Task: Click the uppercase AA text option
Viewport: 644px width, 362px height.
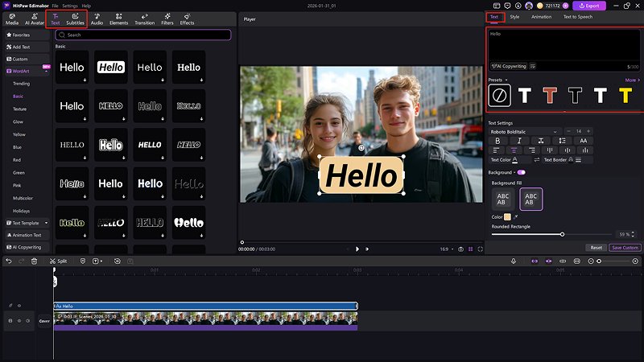Action: [x=583, y=141]
